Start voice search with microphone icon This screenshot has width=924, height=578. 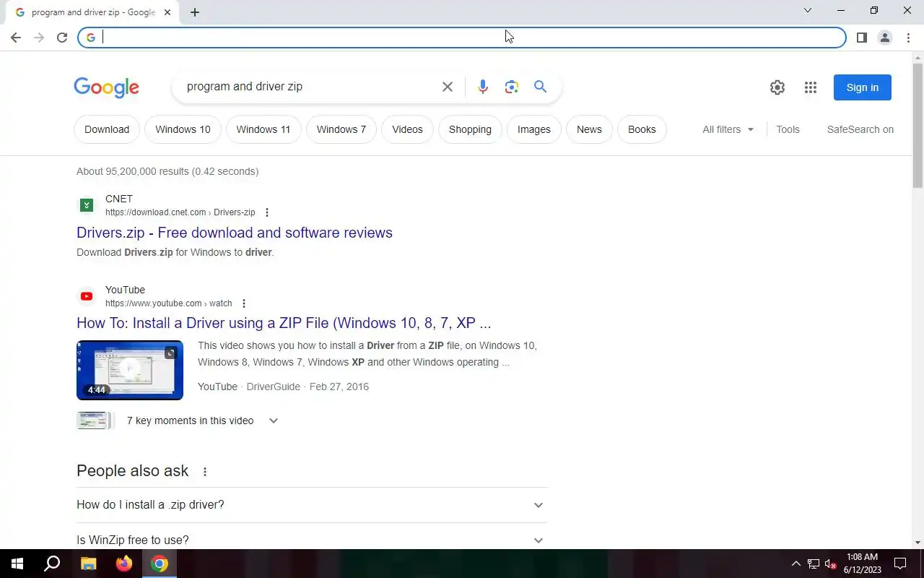[483, 87]
